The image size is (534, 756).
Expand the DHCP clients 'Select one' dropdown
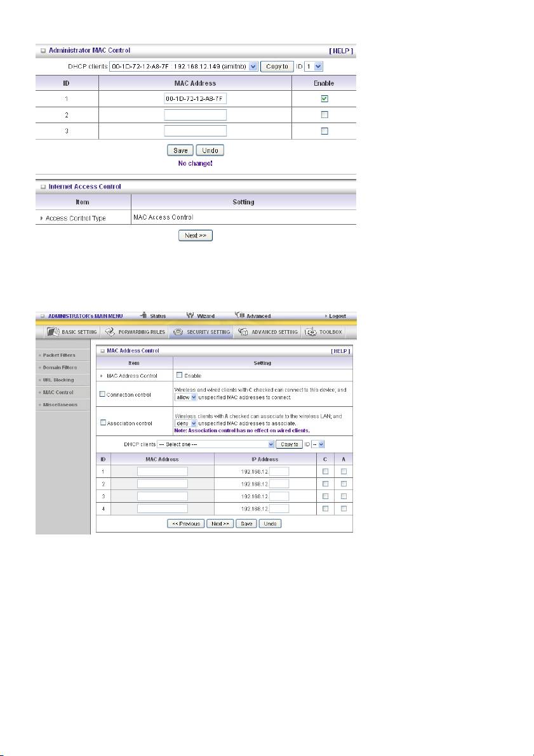click(x=216, y=444)
